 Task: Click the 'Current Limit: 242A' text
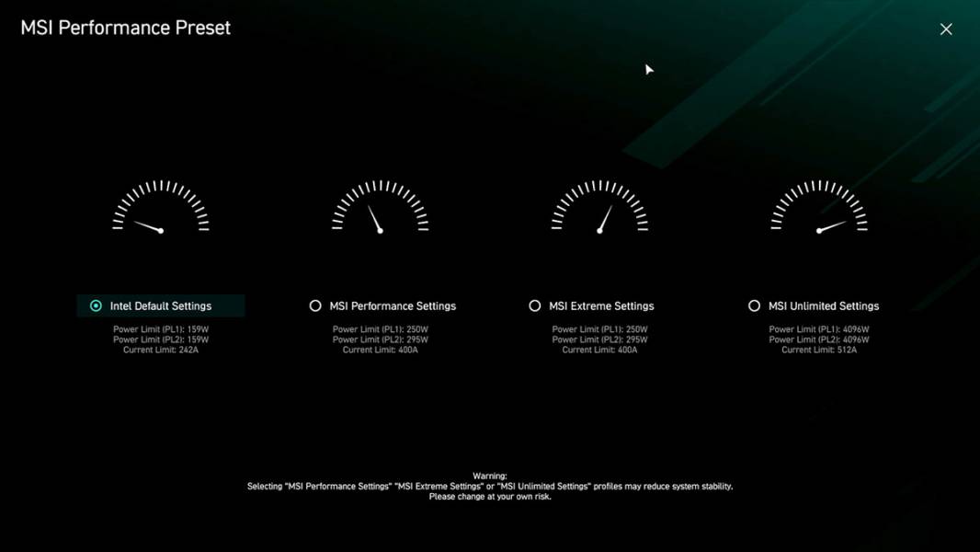(x=161, y=351)
